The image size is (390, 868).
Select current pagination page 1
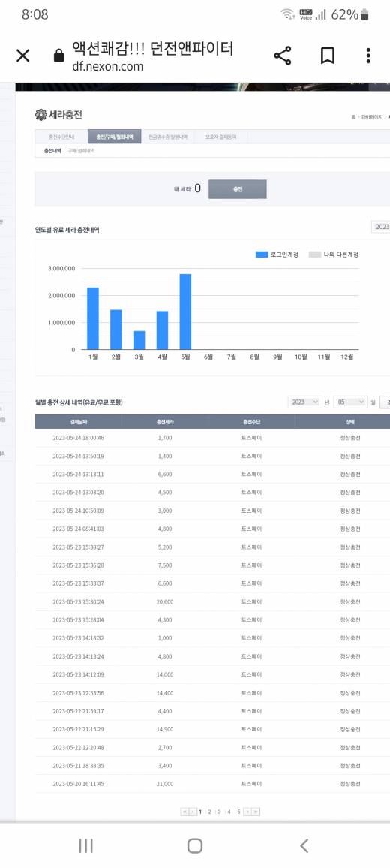point(200,812)
